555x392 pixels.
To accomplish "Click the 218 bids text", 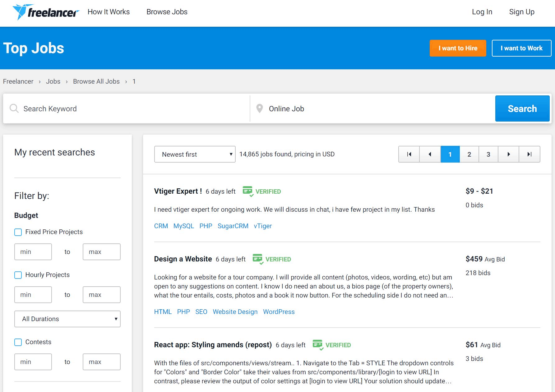I will [478, 273].
